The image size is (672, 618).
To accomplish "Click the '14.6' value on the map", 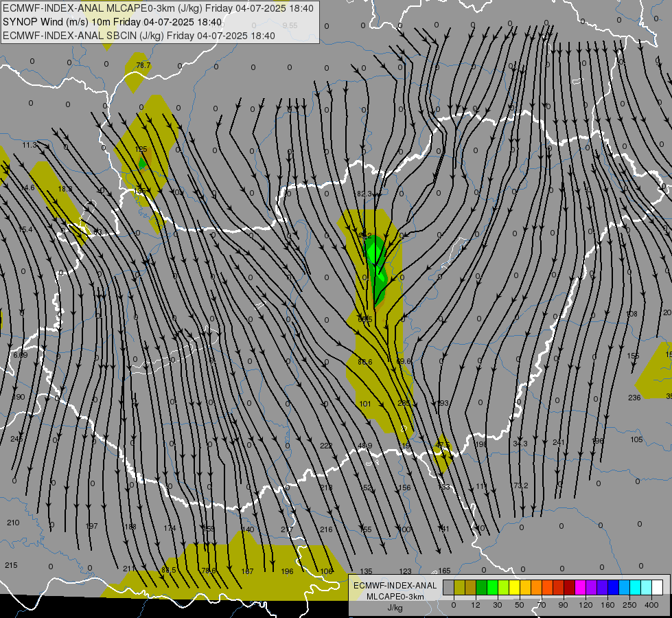I will tap(27, 187).
